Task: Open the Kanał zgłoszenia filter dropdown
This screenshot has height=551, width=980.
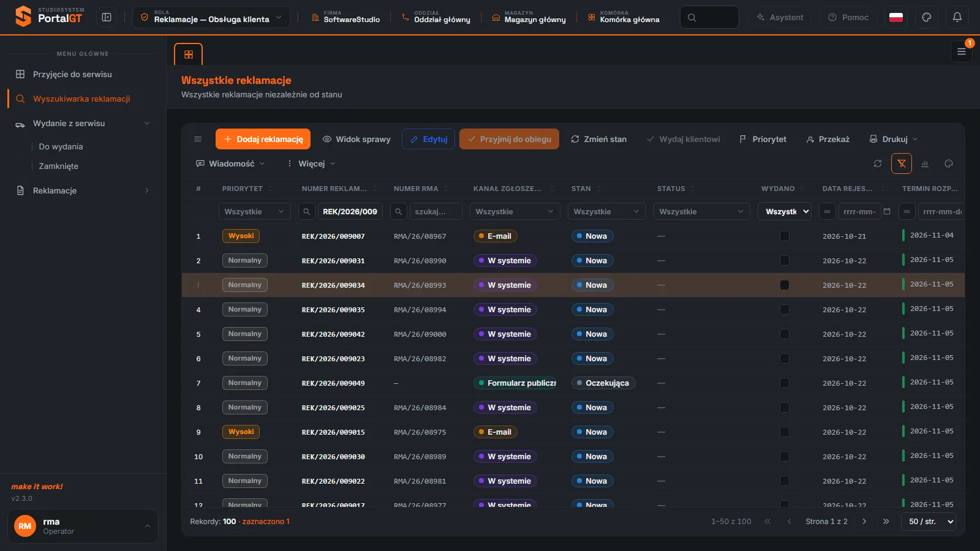Action: pyautogui.click(x=515, y=211)
